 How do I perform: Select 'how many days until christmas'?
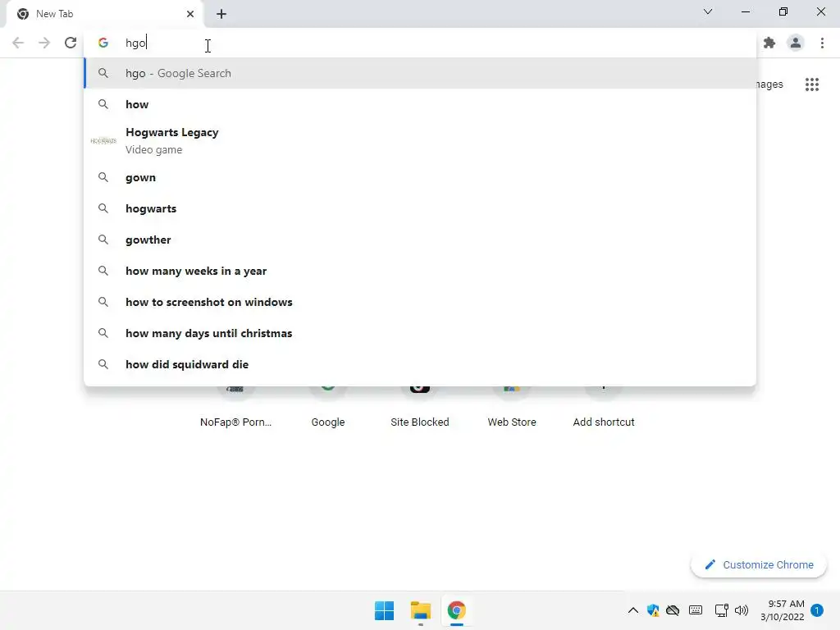point(420,333)
